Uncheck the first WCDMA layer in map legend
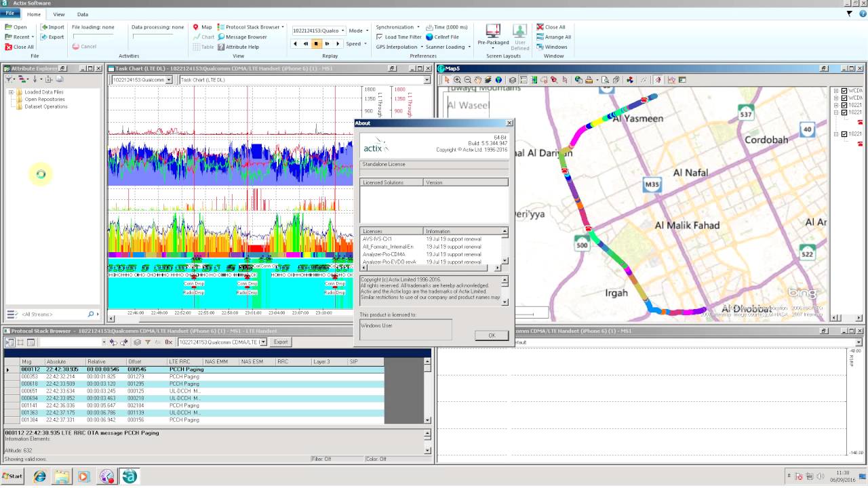 click(x=844, y=91)
